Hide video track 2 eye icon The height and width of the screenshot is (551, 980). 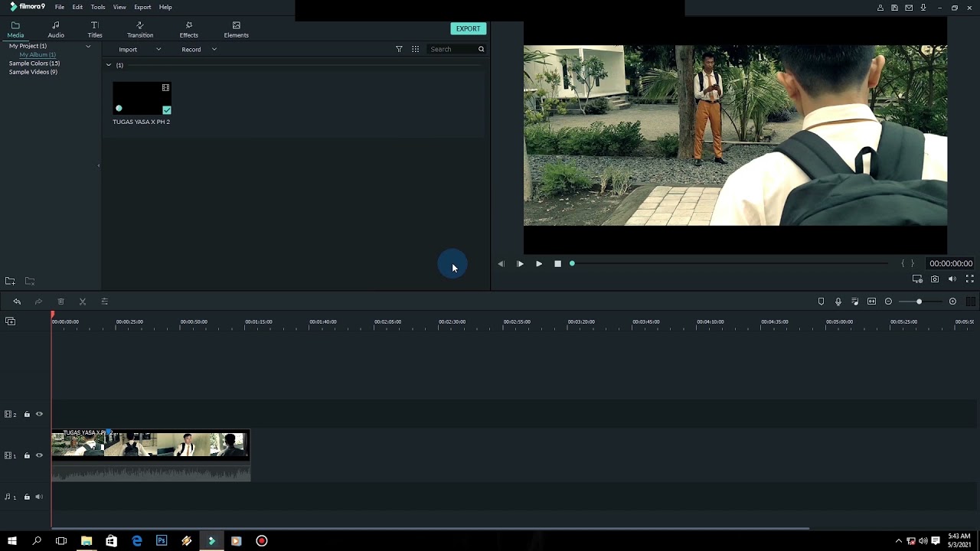pos(39,414)
